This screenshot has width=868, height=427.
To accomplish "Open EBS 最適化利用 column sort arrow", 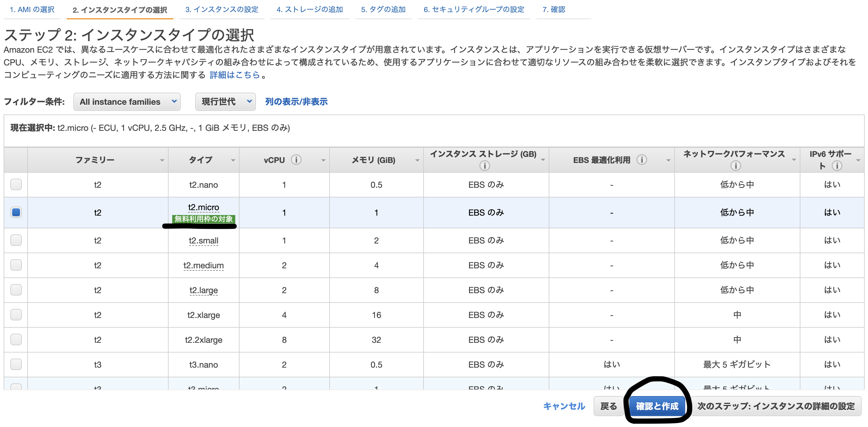I will click(x=669, y=161).
